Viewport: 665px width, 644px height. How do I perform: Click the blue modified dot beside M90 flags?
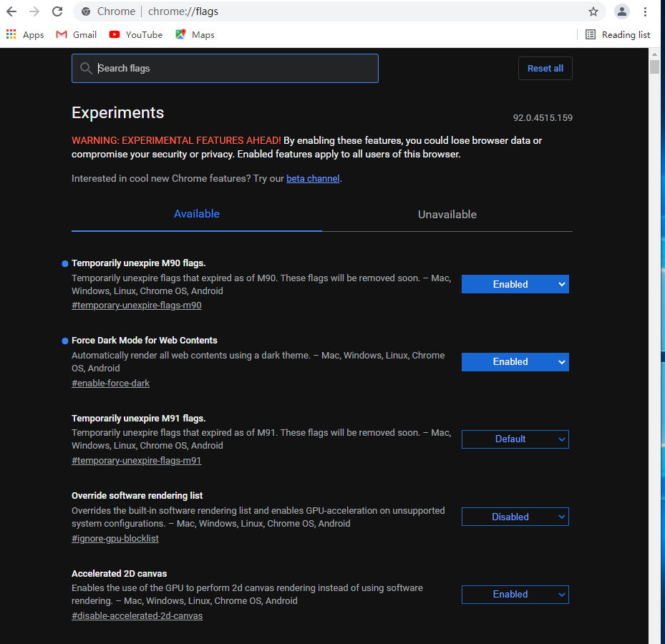coord(65,264)
